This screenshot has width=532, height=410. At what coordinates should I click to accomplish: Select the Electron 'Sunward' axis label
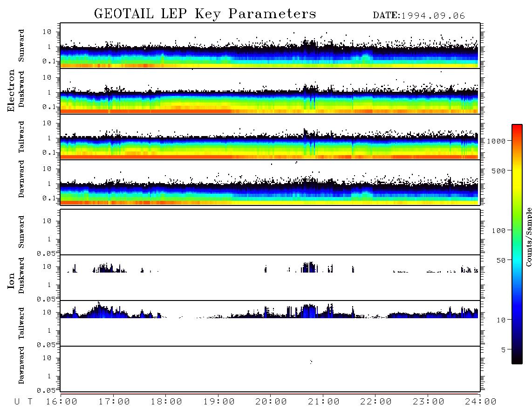[x=21, y=46]
